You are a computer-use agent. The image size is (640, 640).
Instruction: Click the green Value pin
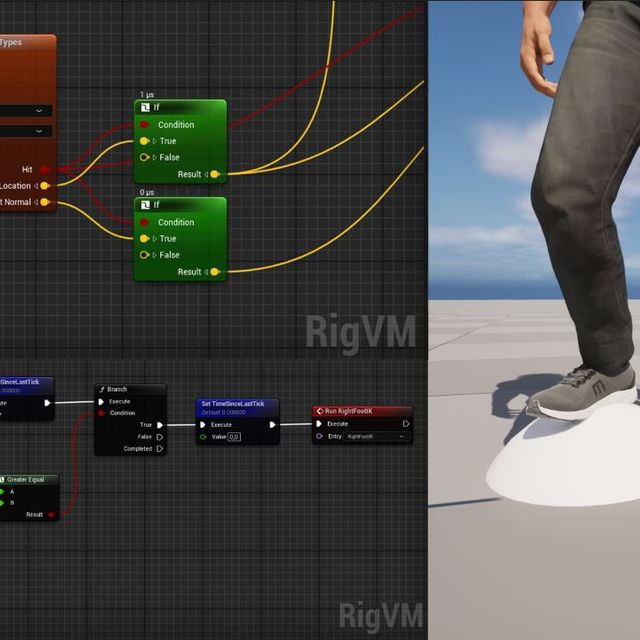tap(203, 437)
